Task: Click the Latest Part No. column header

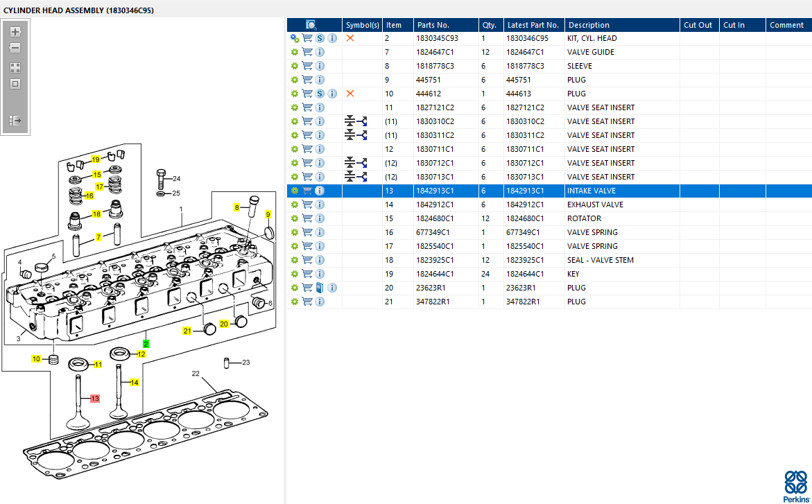Action: tap(532, 25)
